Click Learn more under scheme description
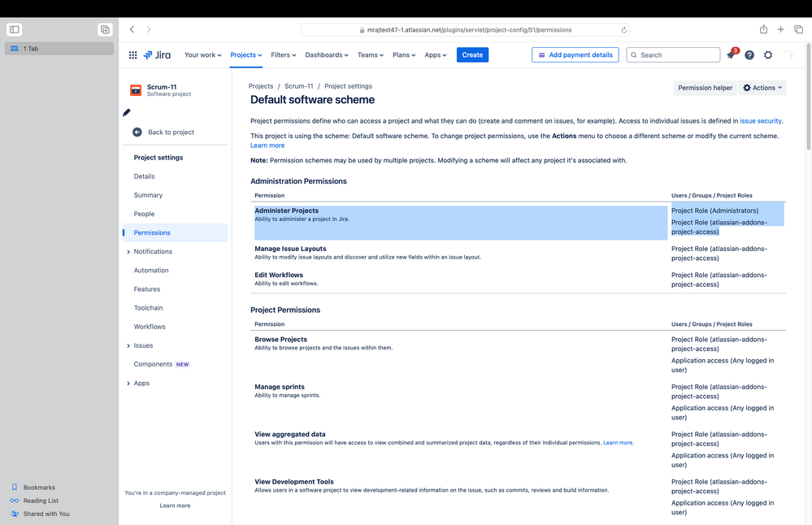812x525 pixels. tap(267, 145)
